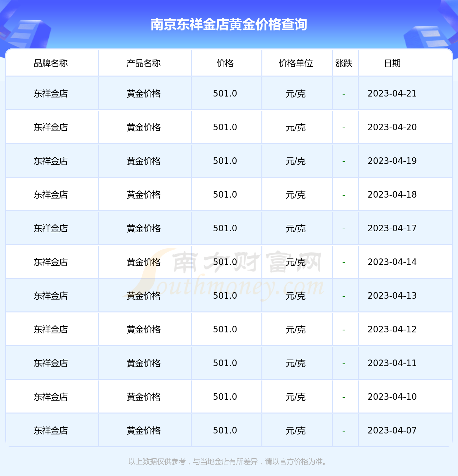This screenshot has width=458, height=476.
Task: Click price 501.0 in 2023-04-18 row
Action: pos(225,195)
